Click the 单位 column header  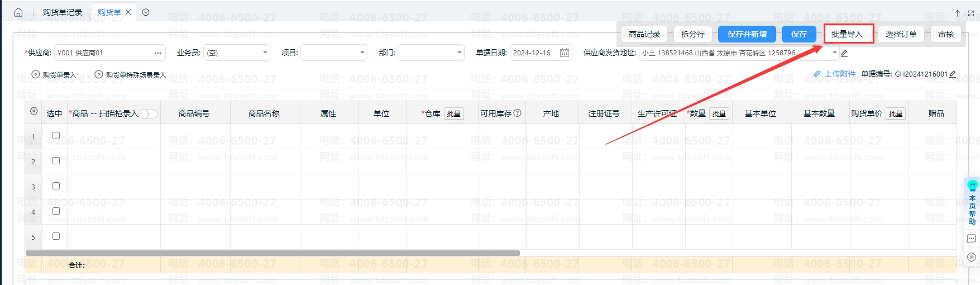coord(381,113)
